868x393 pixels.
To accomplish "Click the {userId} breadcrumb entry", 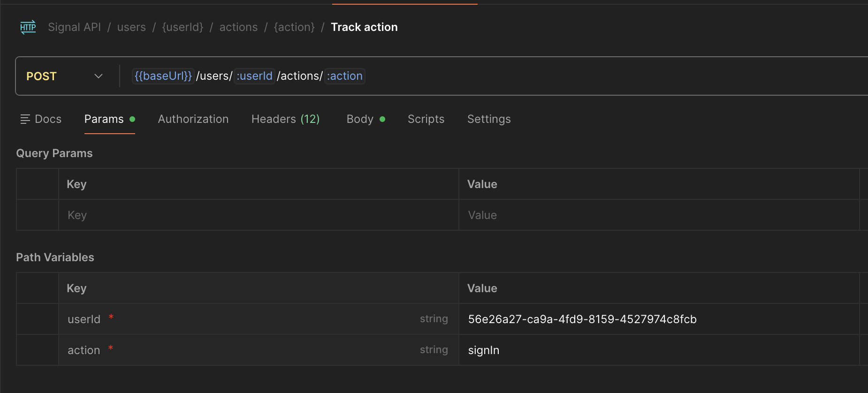I will (x=183, y=27).
